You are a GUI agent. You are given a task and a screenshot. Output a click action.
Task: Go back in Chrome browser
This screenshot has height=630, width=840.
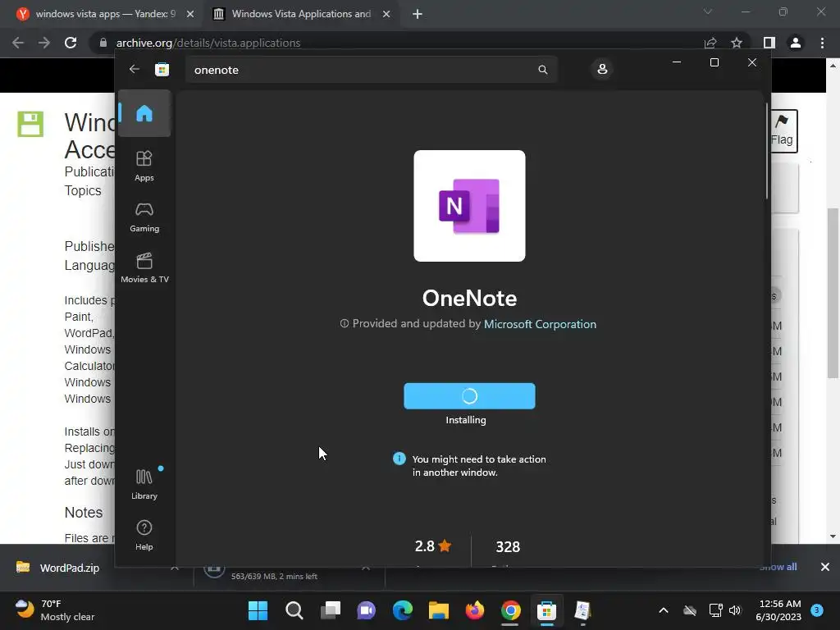[18, 43]
